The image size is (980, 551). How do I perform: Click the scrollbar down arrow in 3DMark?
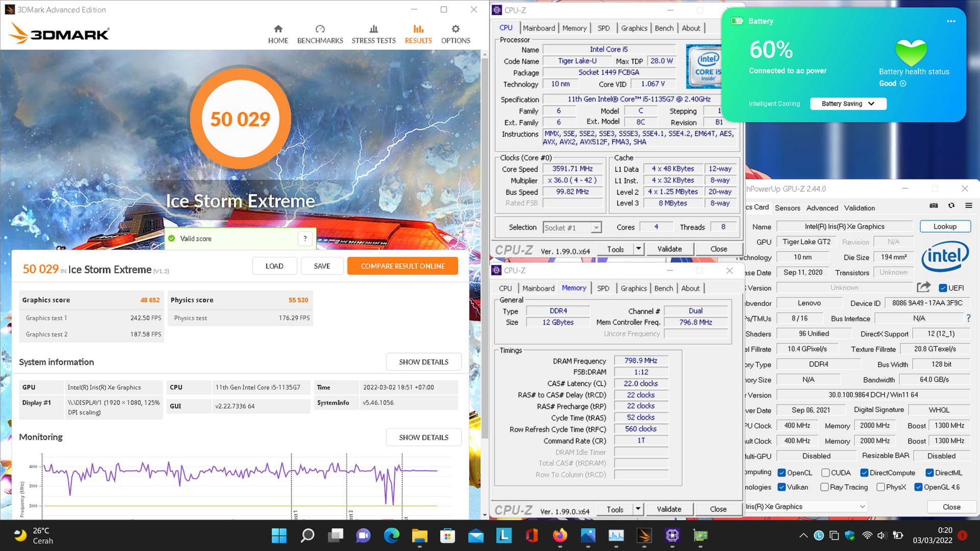click(x=485, y=515)
